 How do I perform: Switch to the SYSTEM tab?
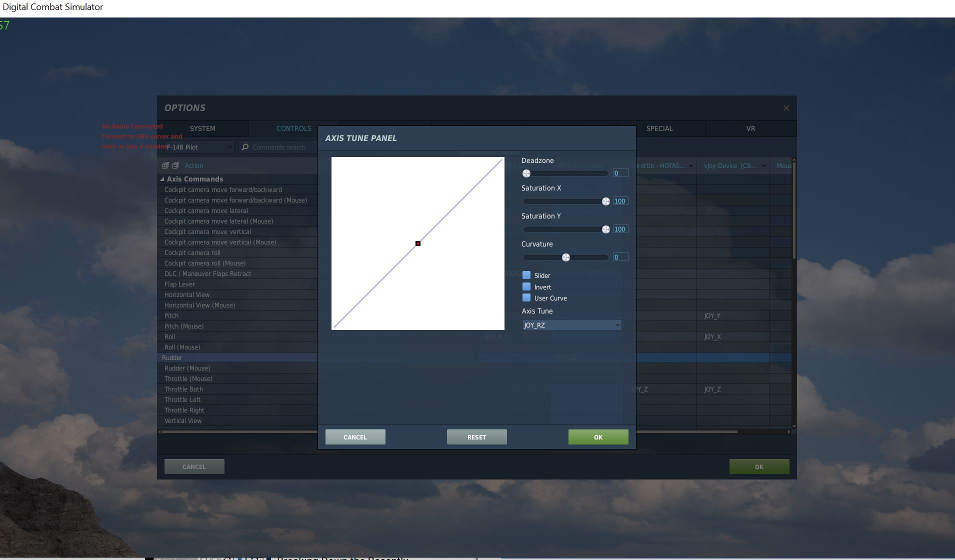(202, 128)
